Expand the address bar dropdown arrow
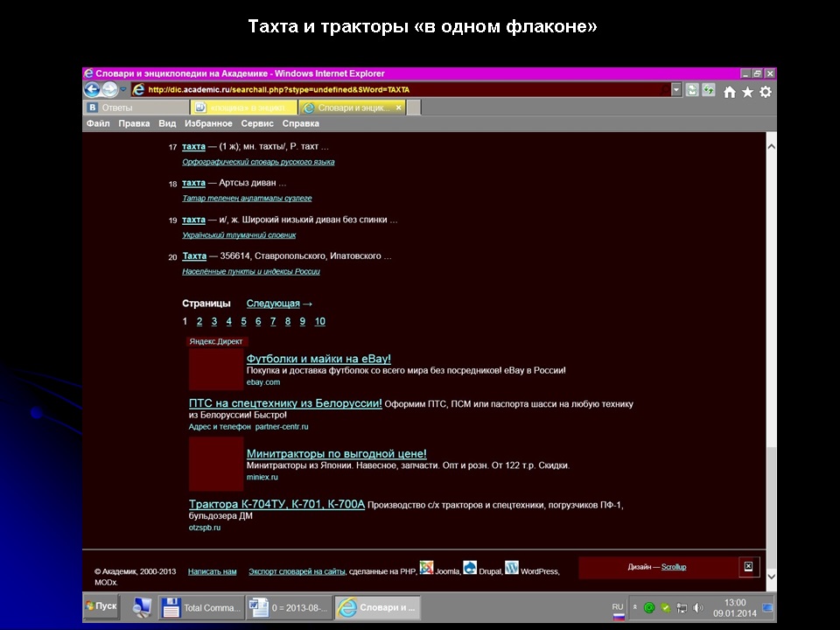This screenshot has height=630, width=840. tap(676, 89)
